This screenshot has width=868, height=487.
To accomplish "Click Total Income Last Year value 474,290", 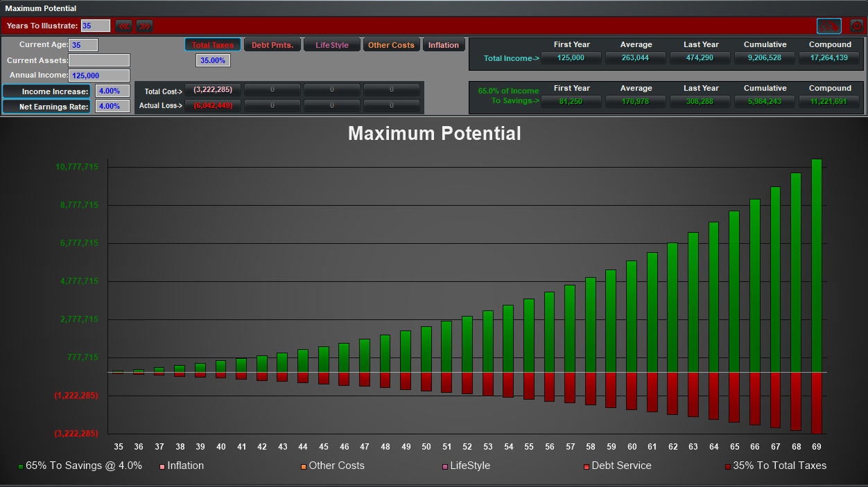I will tap(700, 58).
